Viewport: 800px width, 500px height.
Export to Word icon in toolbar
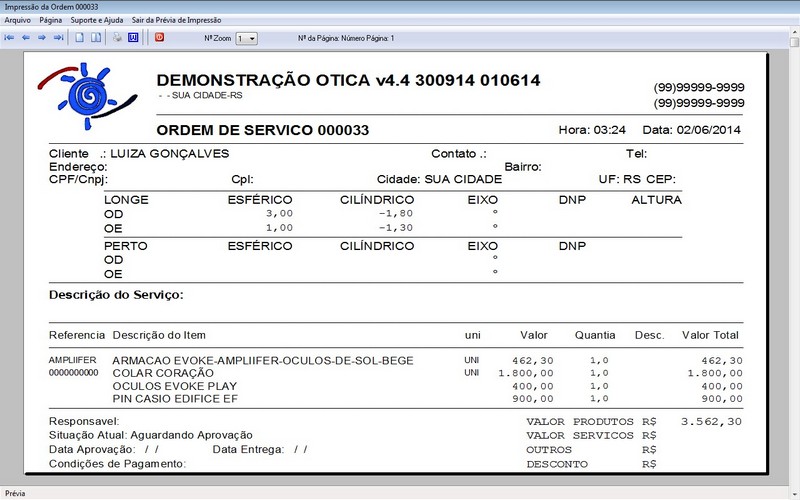133,38
